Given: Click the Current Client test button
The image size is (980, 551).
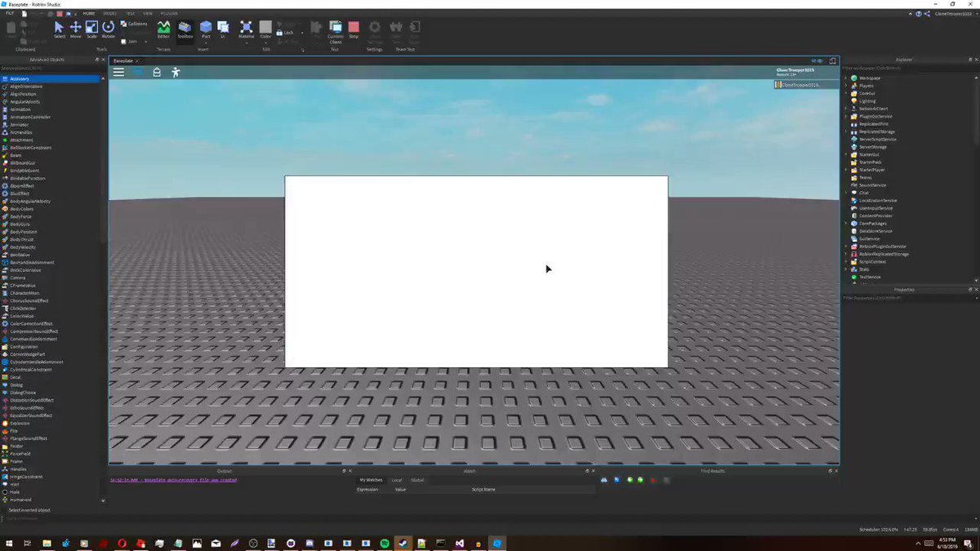Looking at the screenshot, I should [336, 33].
